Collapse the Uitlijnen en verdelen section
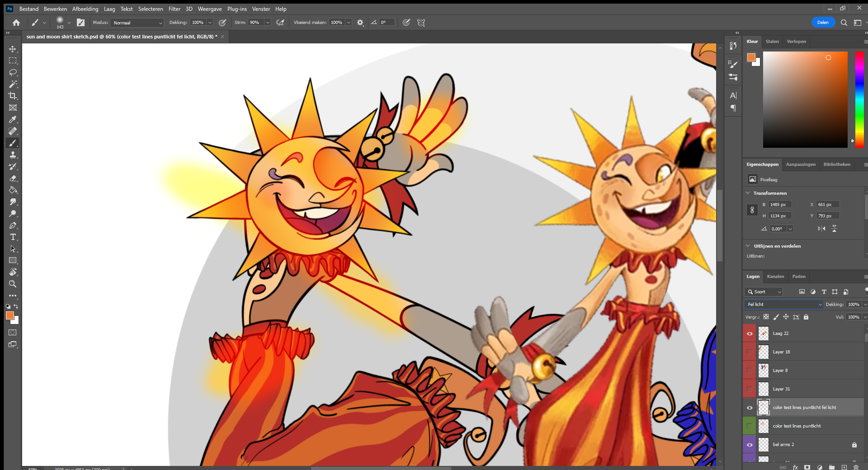The height and width of the screenshot is (470, 868). [x=748, y=246]
